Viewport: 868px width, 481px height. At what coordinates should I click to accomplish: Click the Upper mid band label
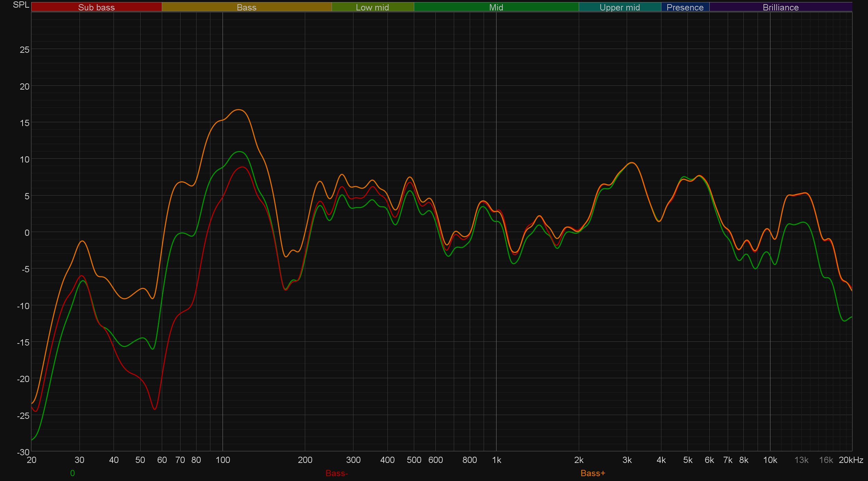(619, 7)
